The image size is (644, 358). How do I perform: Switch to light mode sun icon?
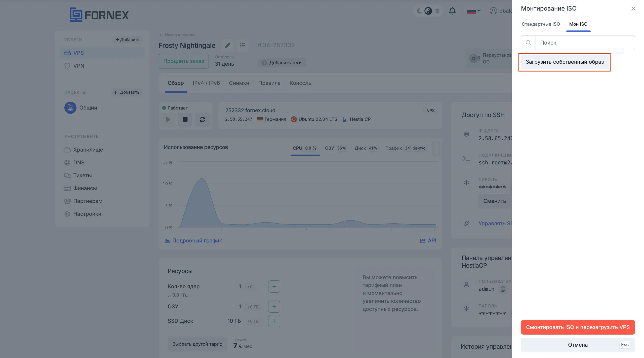pyautogui.click(x=437, y=11)
